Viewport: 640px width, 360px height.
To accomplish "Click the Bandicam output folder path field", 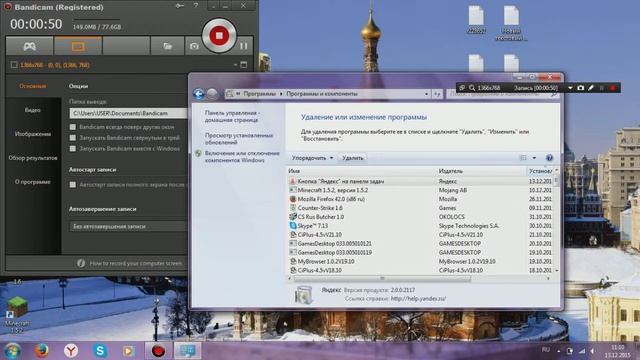I will point(128,113).
